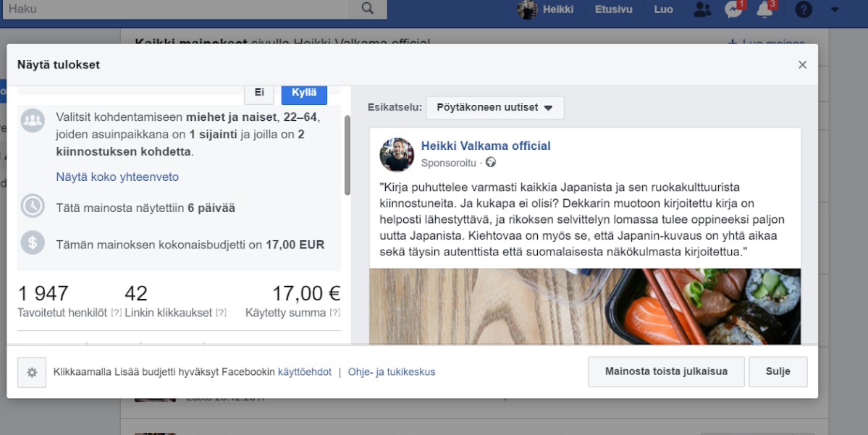This screenshot has height=435, width=868.
Task: Open the Luo create menu
Action: pyautogui.click(x=663, y=9)
